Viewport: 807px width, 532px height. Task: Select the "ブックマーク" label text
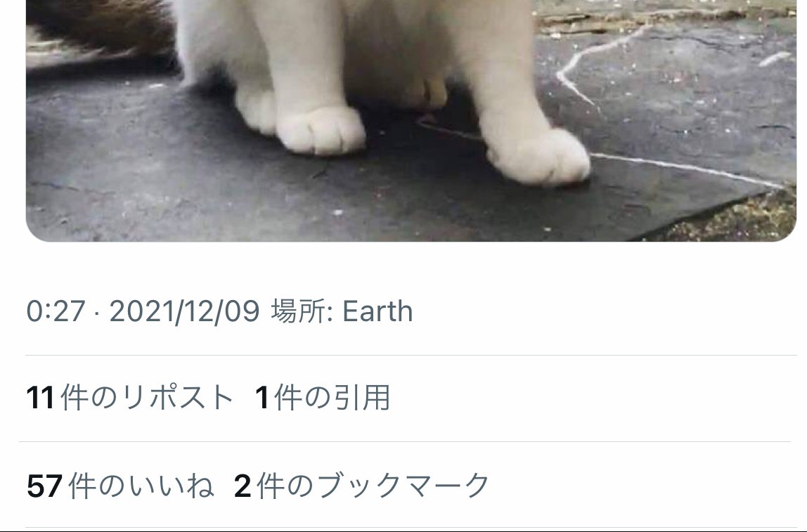(402, 486)
